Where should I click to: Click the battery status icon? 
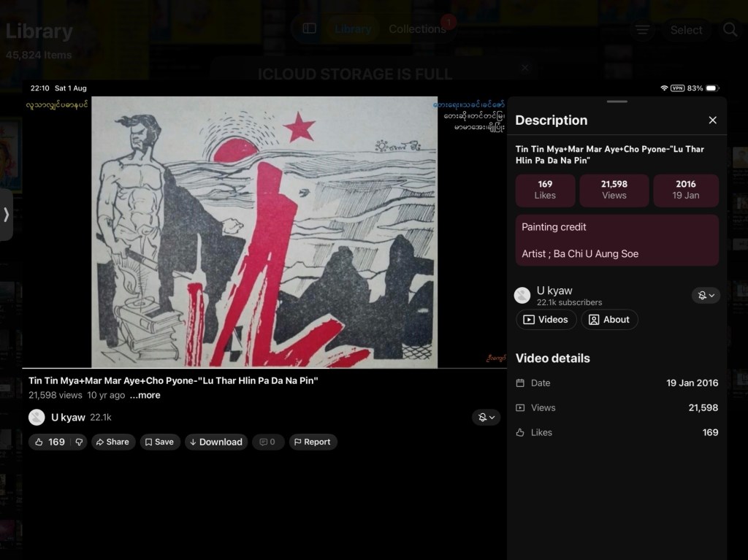pyautogui.click(x=712, y=88)
